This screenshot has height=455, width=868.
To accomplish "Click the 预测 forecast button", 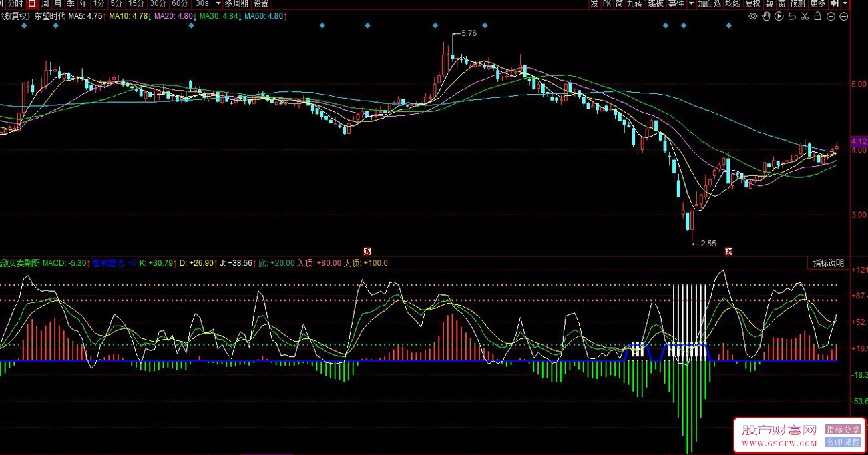I will 797,3.
